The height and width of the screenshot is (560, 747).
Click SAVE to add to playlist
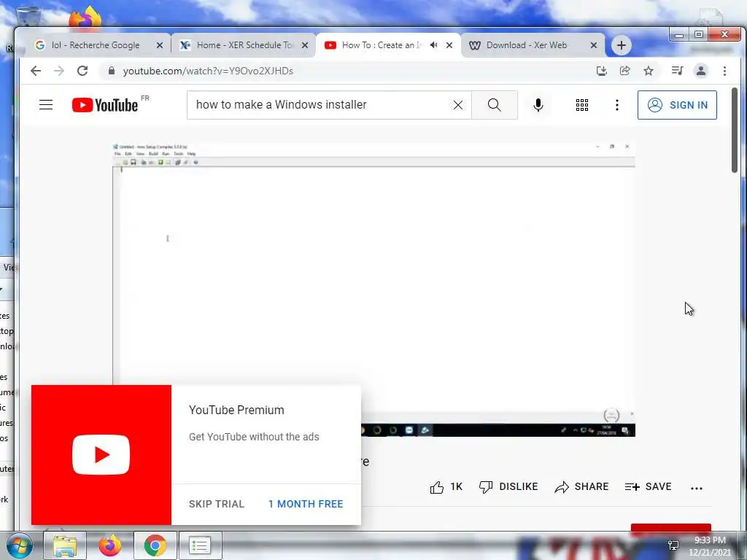coord(648,486)
